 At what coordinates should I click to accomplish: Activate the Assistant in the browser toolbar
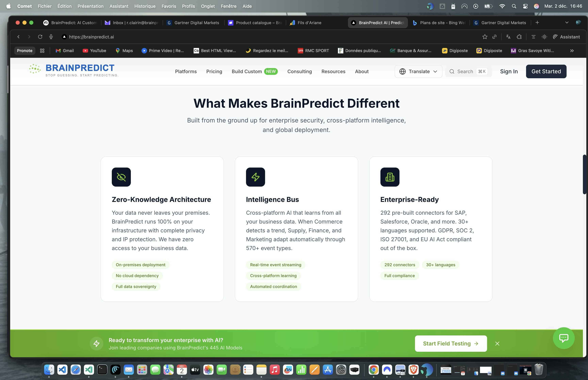[567, 37]
